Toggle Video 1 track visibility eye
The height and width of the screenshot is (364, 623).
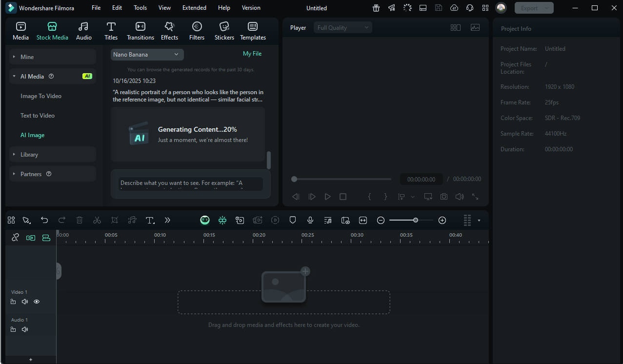coord(37,302)
